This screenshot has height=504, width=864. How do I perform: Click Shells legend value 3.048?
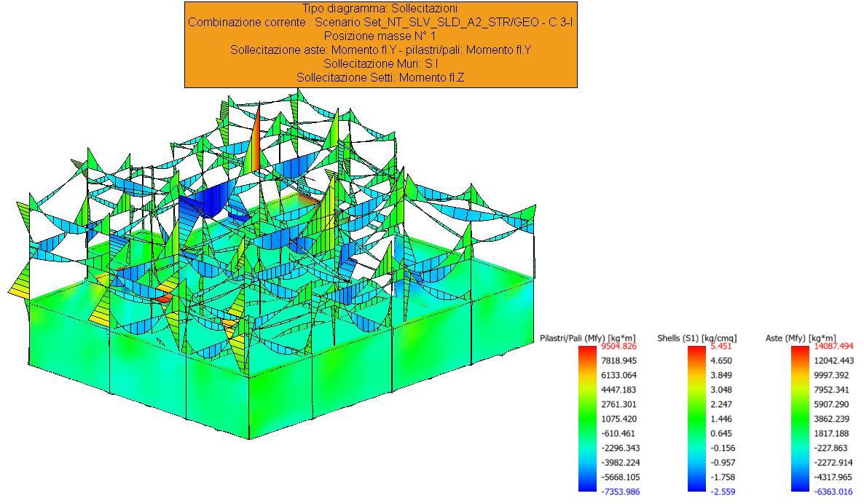(720, 390)
